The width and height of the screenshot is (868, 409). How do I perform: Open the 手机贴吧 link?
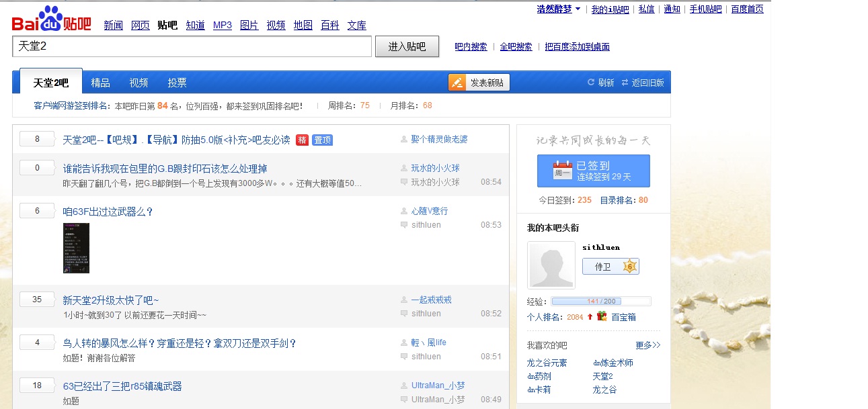705,9
